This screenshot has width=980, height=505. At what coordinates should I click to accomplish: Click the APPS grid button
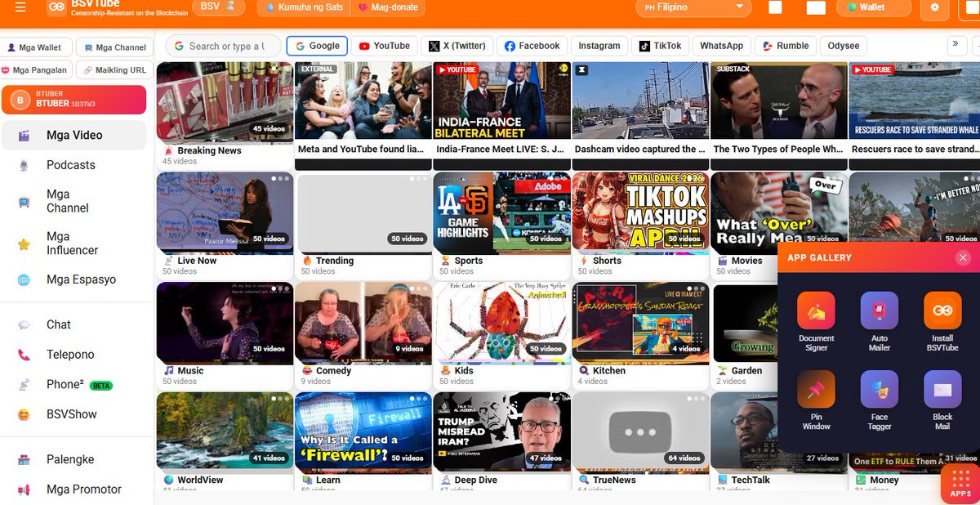tap(960, 484)
